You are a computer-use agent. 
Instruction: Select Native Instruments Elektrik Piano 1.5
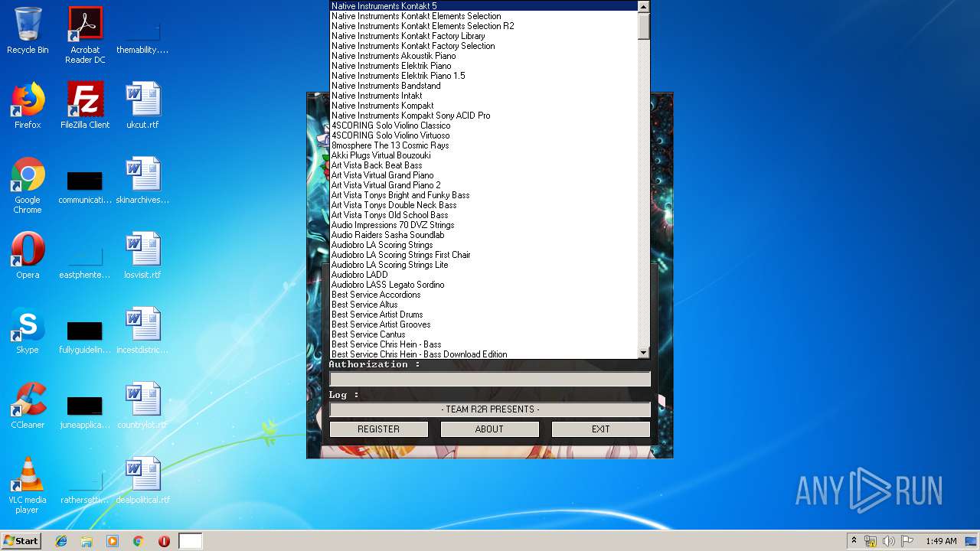[x=483, y=76]
